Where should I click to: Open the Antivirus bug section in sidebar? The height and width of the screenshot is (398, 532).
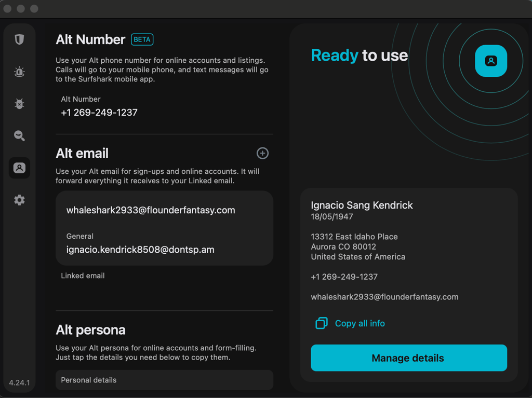(19, 103)
